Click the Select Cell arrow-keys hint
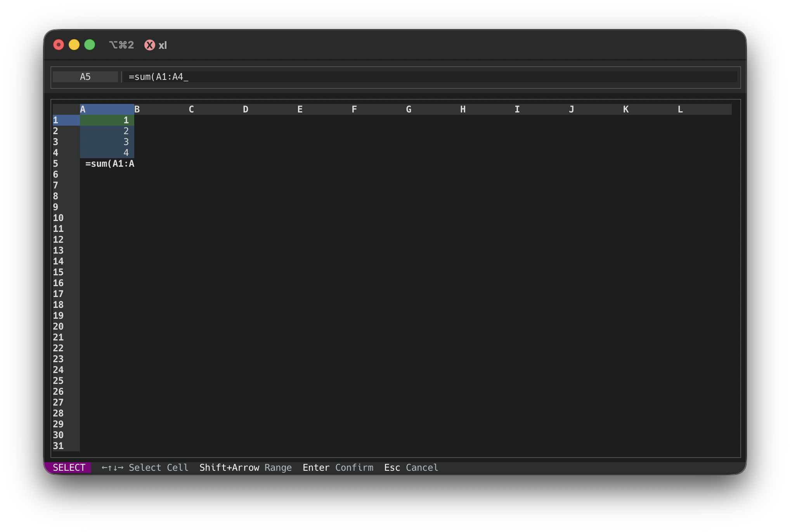The width and height of the screenshot is (790, 532). (145, 468)
